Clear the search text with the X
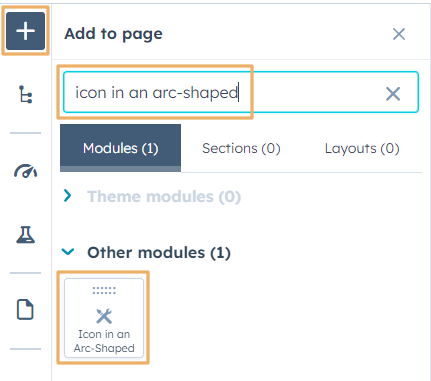This screenshot has width=431, height=381. pos(393,94)
